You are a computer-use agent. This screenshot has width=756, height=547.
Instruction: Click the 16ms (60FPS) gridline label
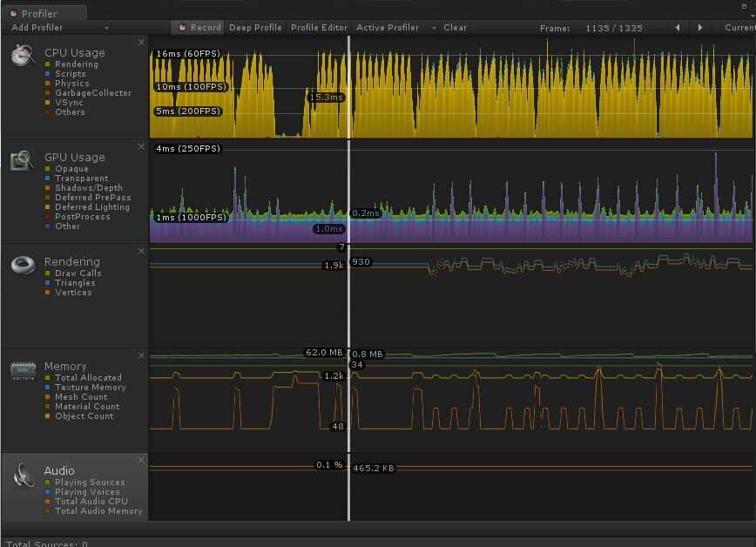point(188,53)
